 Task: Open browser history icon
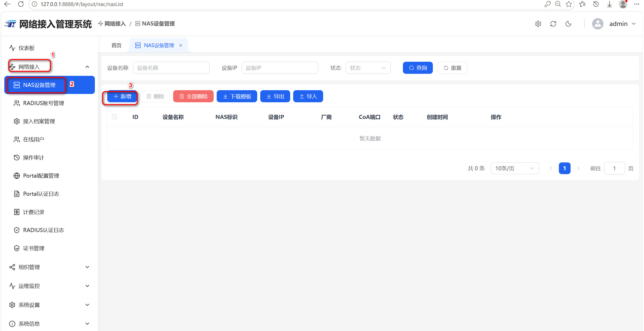coord(596,4)
